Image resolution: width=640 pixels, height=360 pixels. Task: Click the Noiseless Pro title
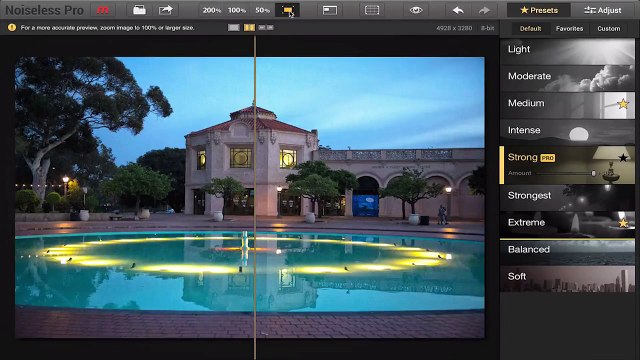(44, 10)
